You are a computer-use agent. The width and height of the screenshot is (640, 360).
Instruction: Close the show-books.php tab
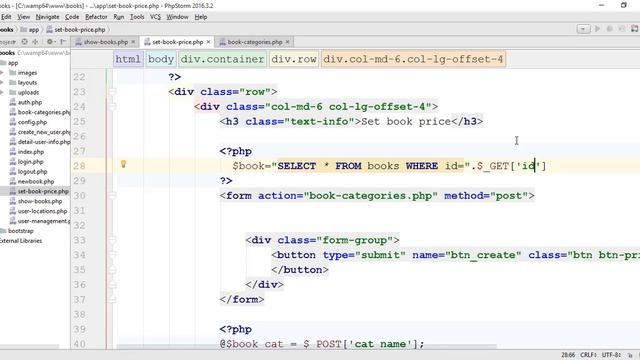click(133, 42)
